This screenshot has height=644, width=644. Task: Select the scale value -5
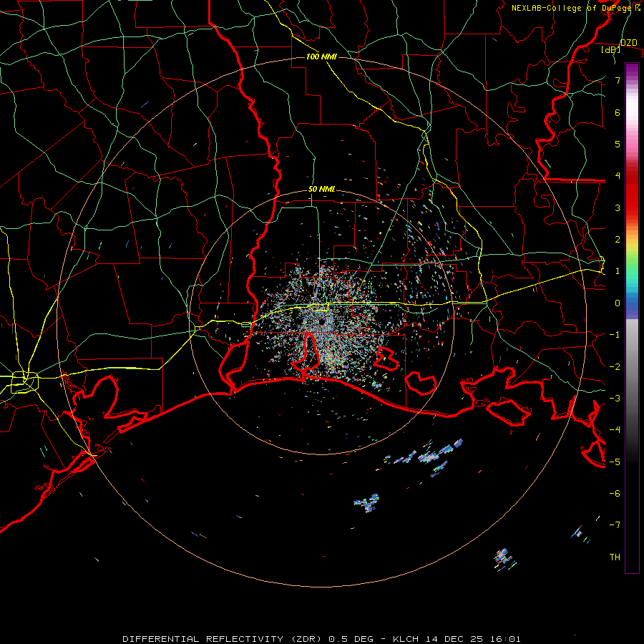(615, 462)
